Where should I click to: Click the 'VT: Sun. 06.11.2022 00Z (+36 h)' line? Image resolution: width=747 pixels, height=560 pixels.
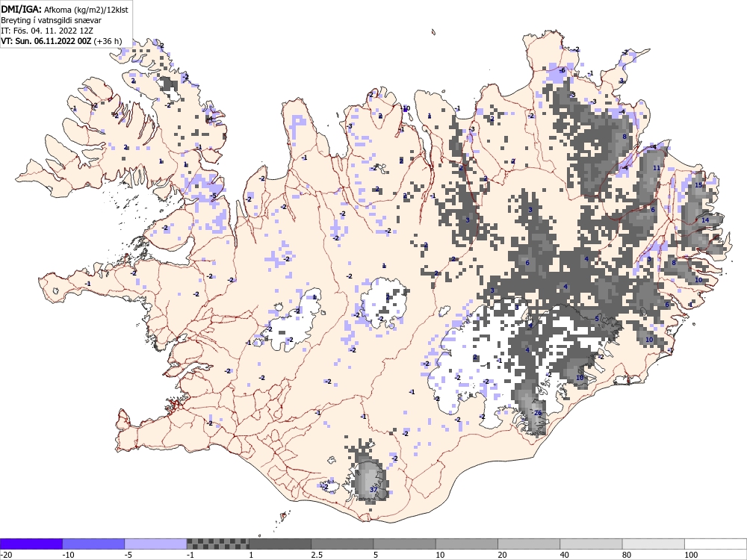point(61,41)
